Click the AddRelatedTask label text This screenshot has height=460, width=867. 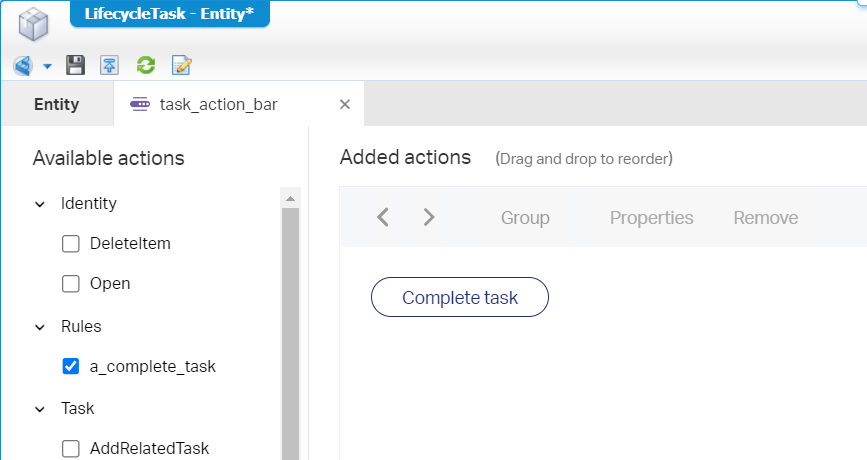(x=149, y=448)
